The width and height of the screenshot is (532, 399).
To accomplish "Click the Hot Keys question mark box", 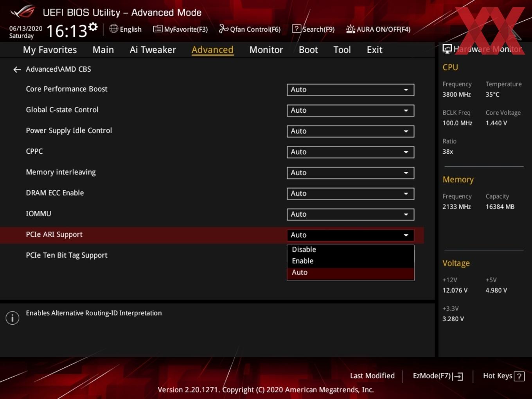I will point(519,376).
